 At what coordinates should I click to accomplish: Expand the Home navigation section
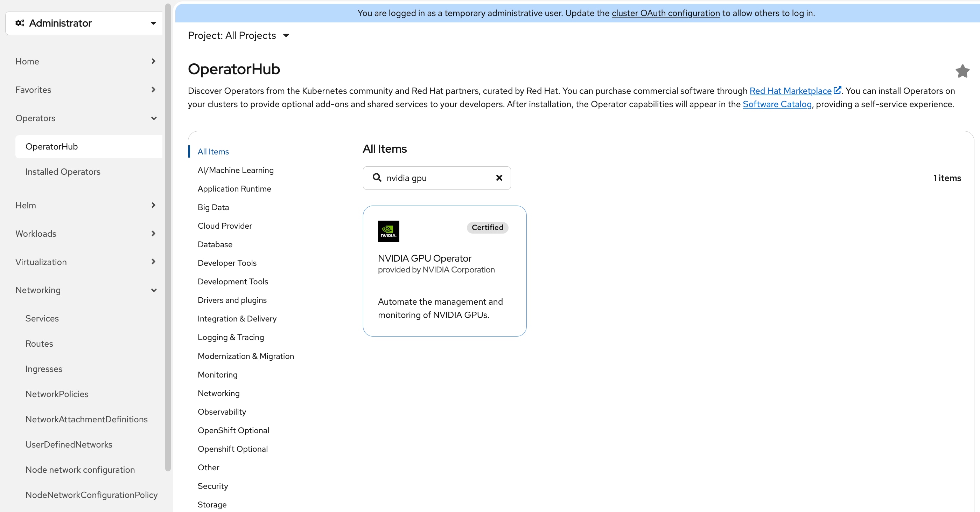(86, 61)
